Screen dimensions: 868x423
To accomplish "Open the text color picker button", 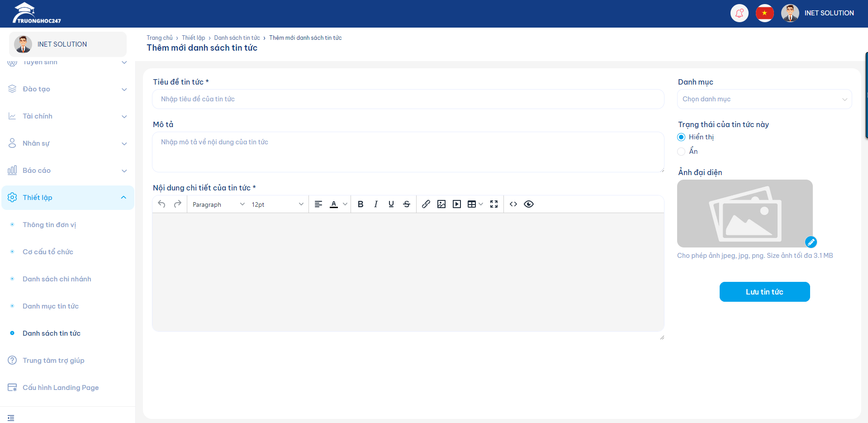I will coord(334,204).
